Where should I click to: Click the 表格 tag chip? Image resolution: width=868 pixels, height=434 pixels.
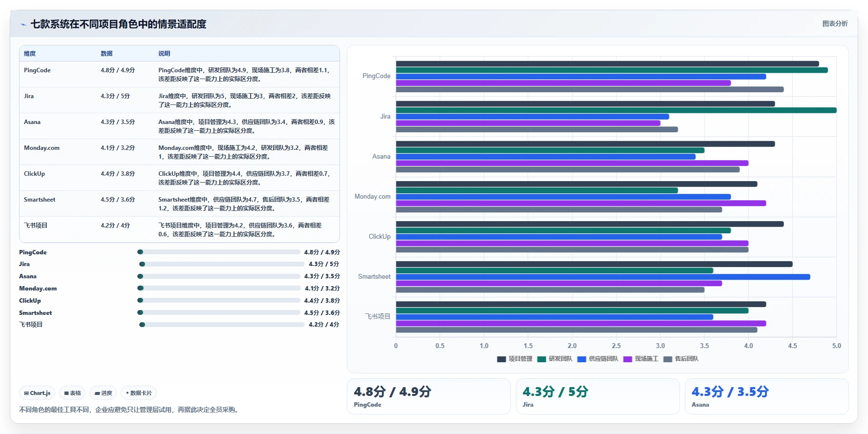[x=72, y=393]
